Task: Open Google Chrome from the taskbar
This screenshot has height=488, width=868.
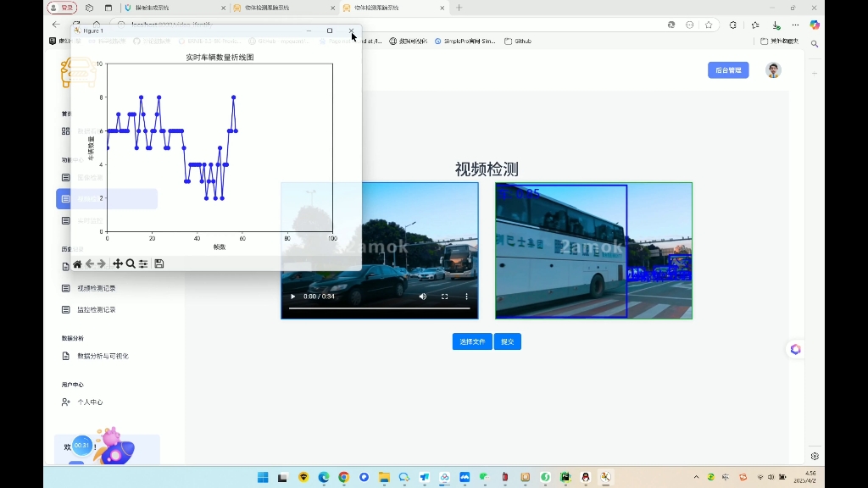Action: 344,477
